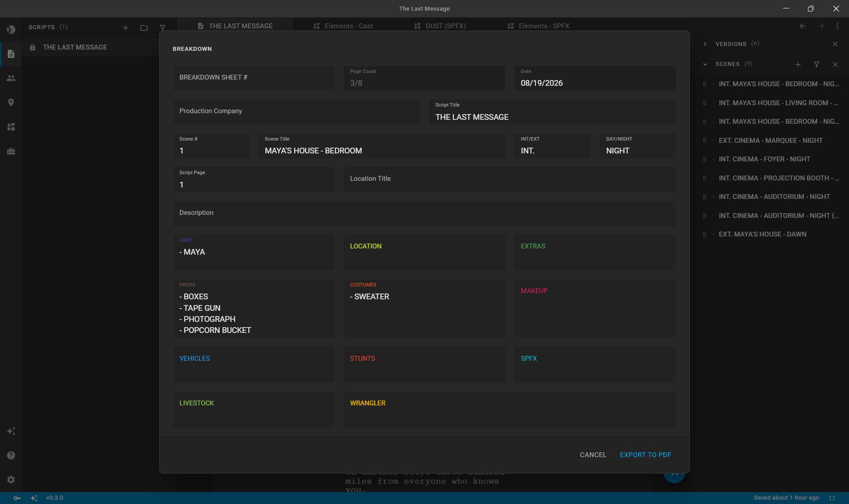
Task: Edit the Script Page field
Action: (x=253, y=179)
